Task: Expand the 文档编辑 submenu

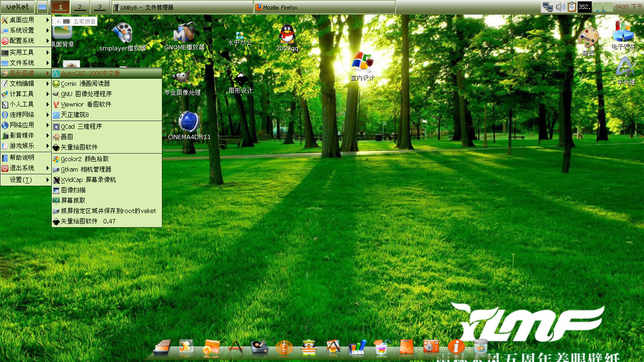Action: pyautogui.click(x=25, y=83)
